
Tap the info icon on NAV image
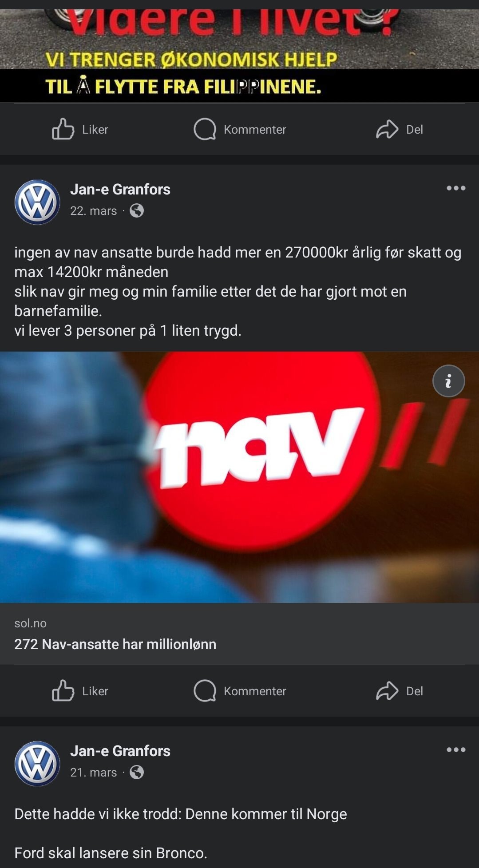point(448,381)
